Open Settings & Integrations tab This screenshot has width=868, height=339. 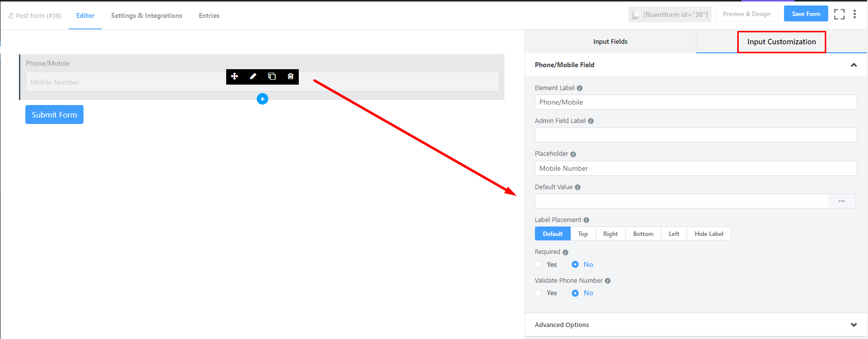(x=146, y=16)
